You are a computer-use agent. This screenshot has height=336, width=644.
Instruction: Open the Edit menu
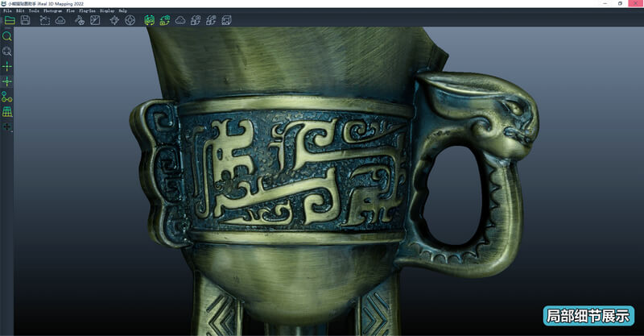[20, 11]
